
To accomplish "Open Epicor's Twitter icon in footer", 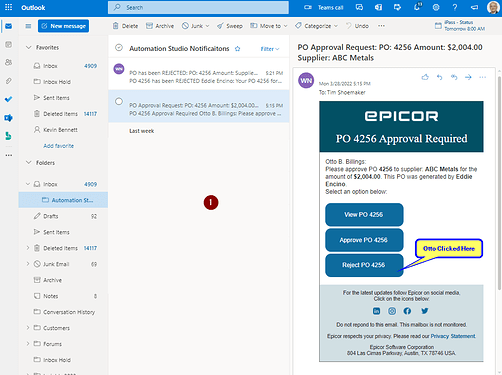I will pyautogui.click(x=425, y=311).
